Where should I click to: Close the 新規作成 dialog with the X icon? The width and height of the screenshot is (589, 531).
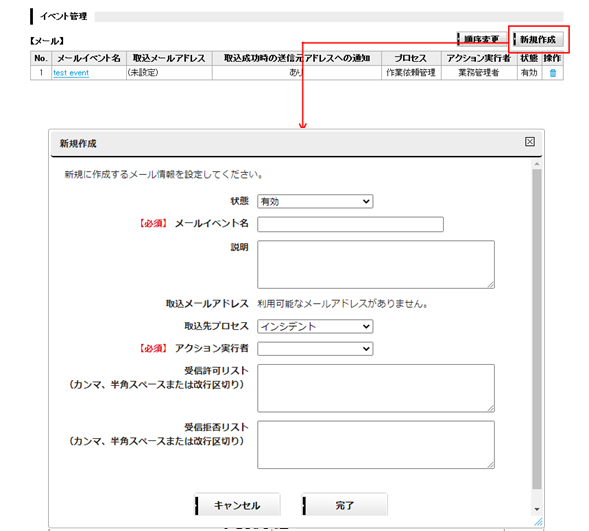[x=530, y=142]
